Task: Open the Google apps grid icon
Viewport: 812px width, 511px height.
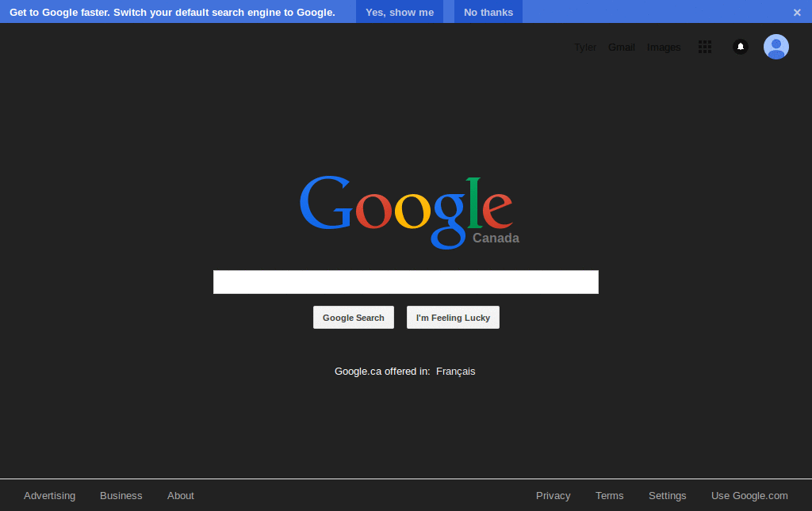Action: pyautogui.click(x=705, y=47)
